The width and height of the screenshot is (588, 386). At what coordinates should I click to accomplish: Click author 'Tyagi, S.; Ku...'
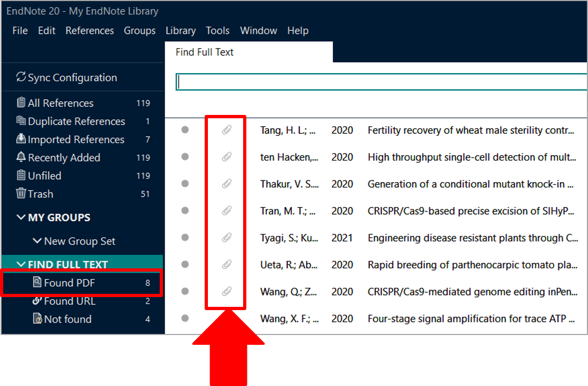point(289,238)
